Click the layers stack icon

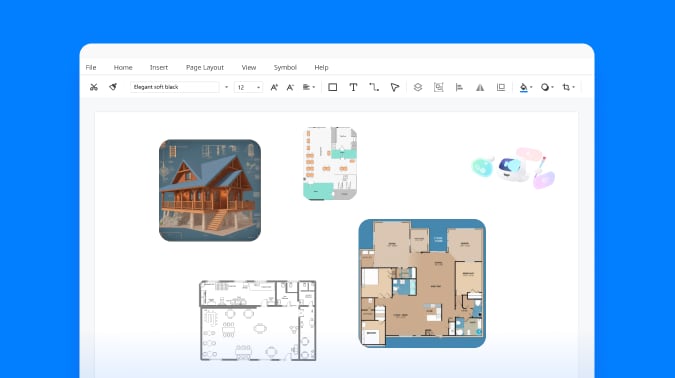point(418,87)
